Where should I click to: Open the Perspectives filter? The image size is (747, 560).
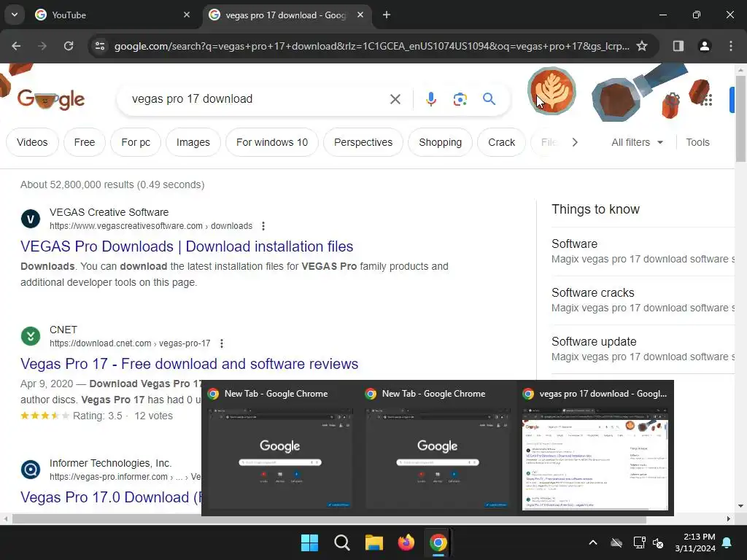click(363, 142)
